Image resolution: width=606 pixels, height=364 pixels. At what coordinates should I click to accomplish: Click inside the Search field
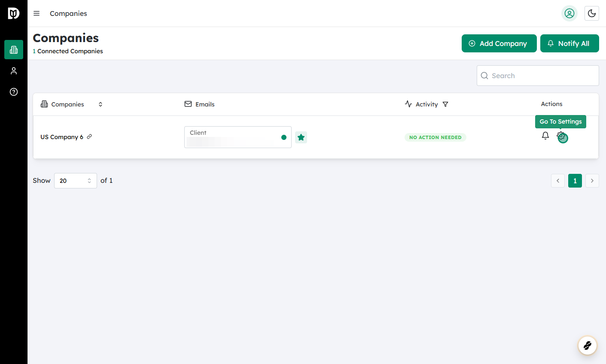tap(537, 75)
